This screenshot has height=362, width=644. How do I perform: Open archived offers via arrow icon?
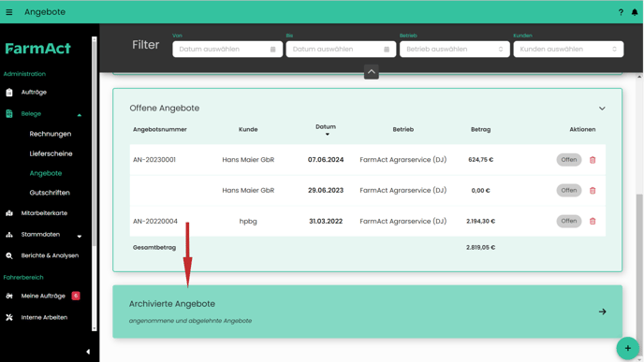603,311
